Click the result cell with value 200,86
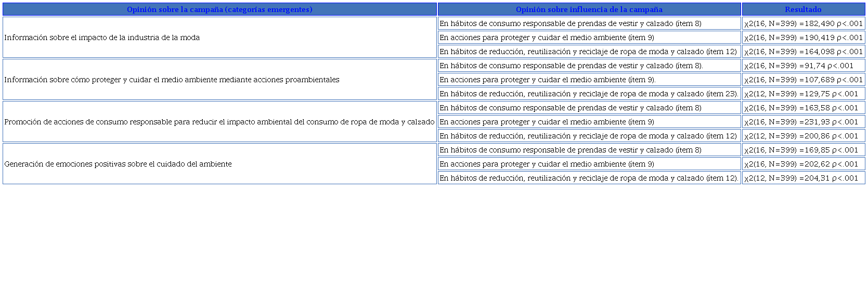 [801, 136]
